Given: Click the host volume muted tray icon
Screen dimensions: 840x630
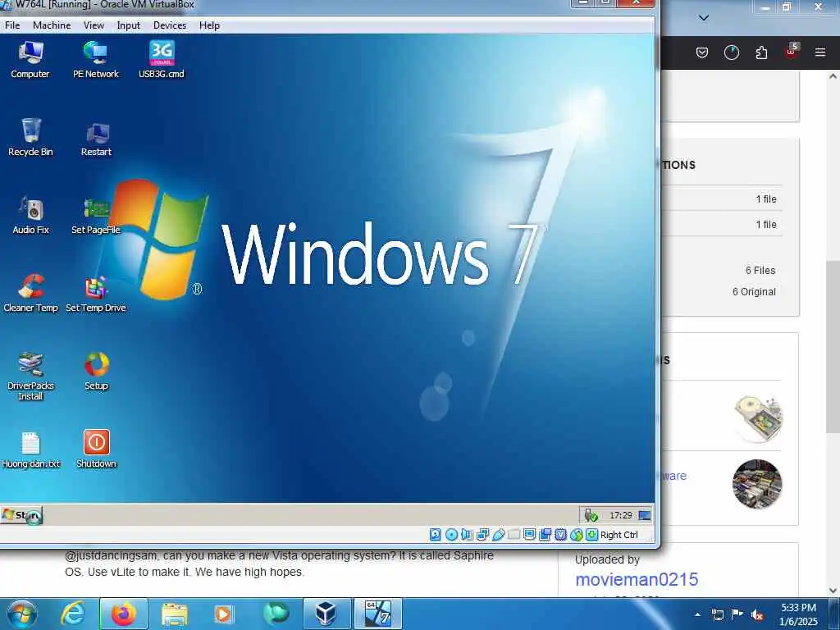Looking at the screenshot, I should (757, 615).
